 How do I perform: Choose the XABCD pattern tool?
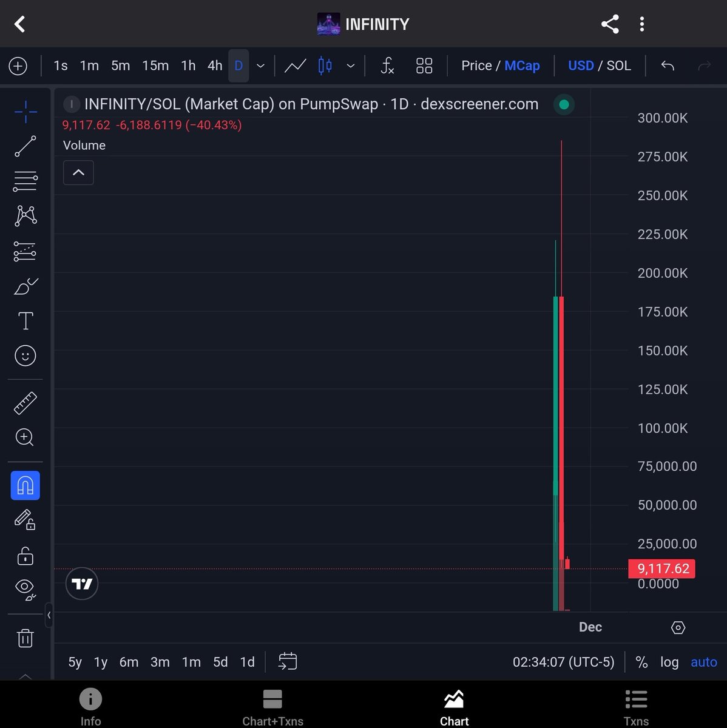(25, 216)
